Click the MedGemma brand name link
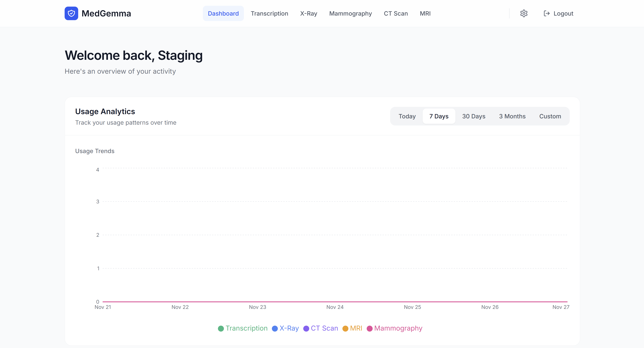The height and width of the screenshot is (348, 644). click(106, 13)
